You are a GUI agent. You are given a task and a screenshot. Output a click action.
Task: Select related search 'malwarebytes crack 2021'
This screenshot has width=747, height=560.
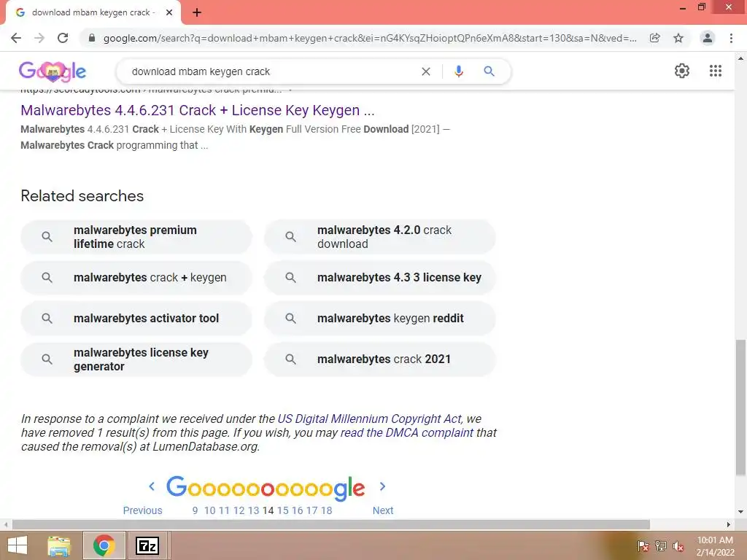379,359
